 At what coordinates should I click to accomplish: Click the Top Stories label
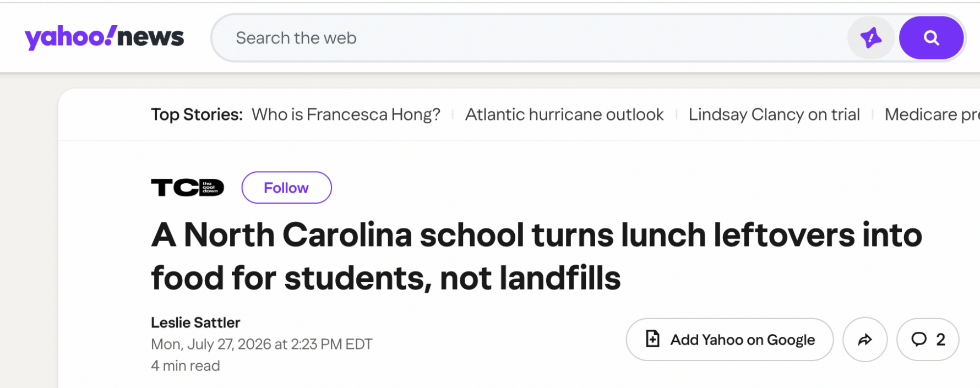(x=197, y=114)
